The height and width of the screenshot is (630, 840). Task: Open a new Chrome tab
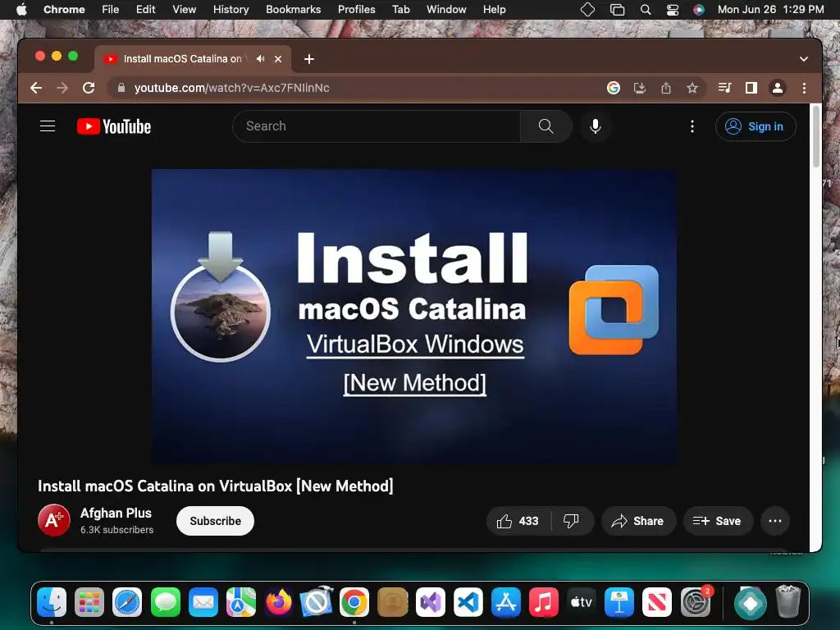click(x=309, y=59)
